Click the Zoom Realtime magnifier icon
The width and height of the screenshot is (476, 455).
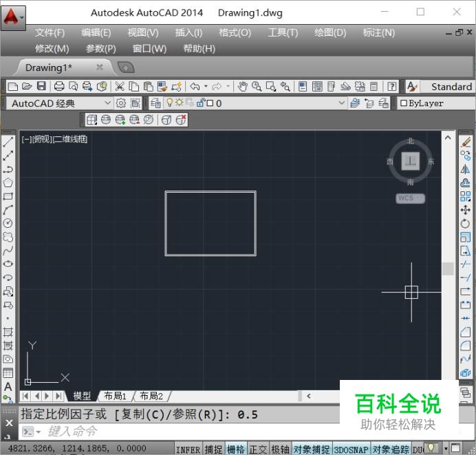[257, 87]
